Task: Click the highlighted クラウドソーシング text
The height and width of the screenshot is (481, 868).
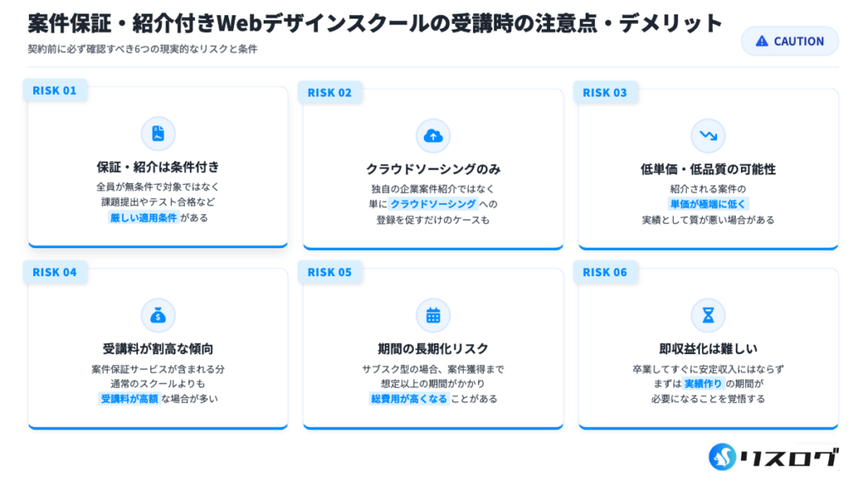Action: click(433, 204)
